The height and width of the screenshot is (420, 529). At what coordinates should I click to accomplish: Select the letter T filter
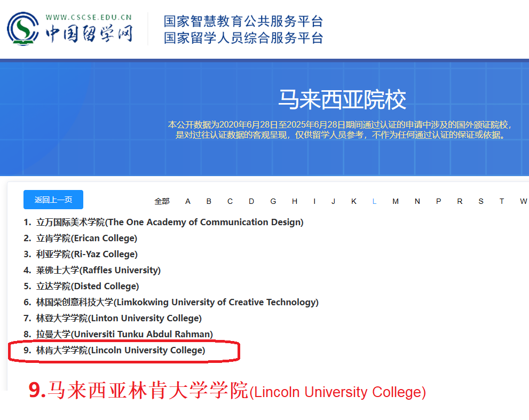pyautogui.click(x=502, y=201)
